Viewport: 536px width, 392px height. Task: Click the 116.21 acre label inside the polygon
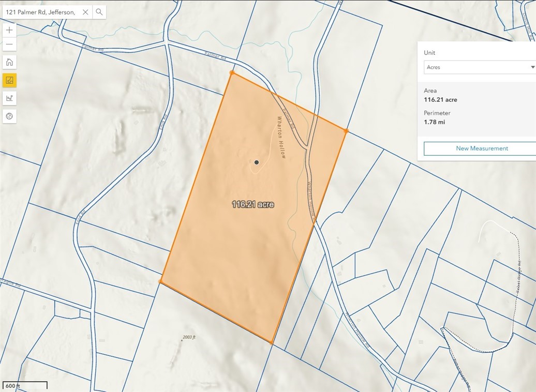pos(252,205)
